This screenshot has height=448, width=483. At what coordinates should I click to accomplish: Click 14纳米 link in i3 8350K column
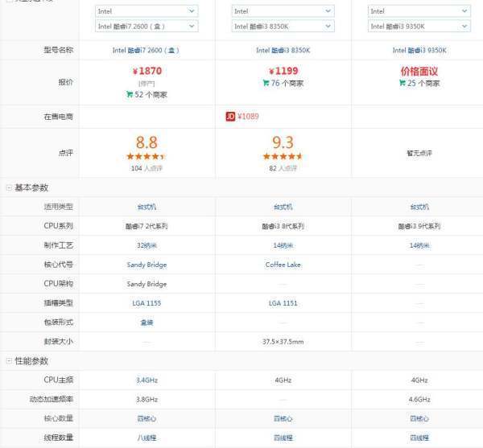tap(283, 245)
